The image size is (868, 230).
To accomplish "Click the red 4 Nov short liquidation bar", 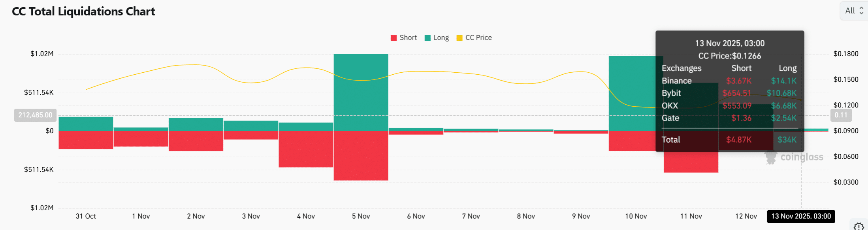I will click(306, 149).
